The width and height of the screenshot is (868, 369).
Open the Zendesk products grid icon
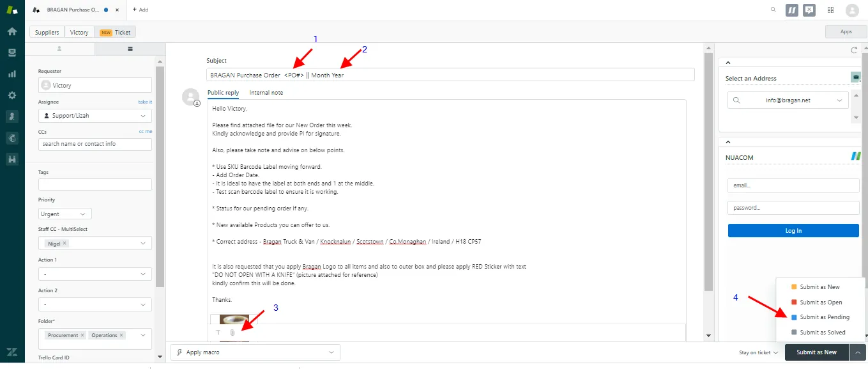tap(831, 10)
